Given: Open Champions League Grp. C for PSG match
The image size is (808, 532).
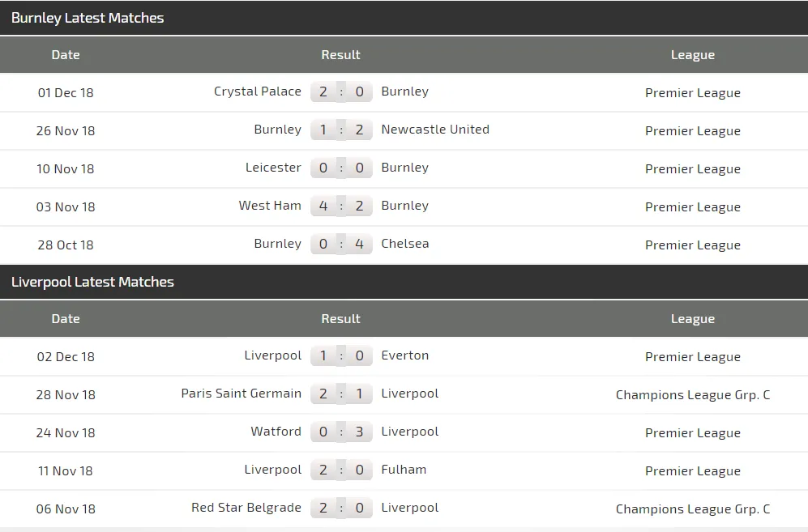Looking at the screenshot, I should coord(692,395).
